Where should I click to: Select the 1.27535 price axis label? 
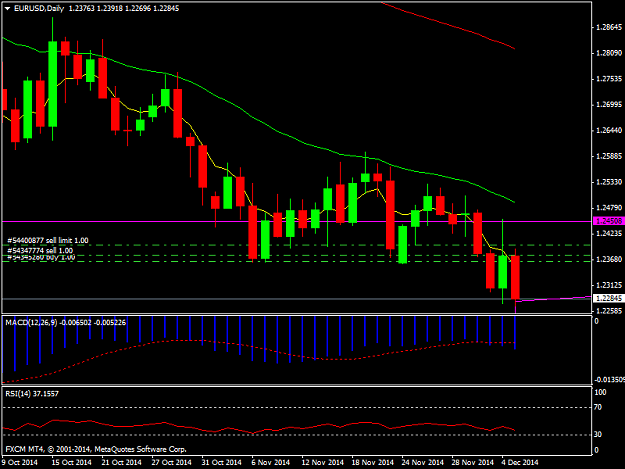click(x=609, y=79)
